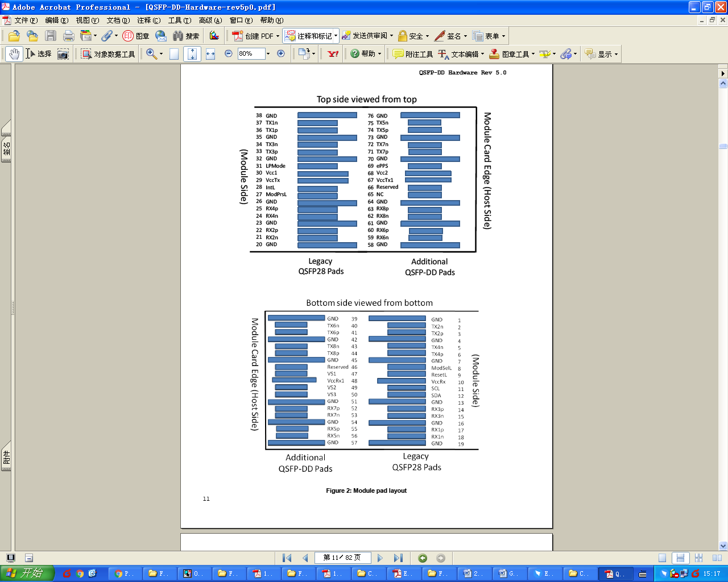
Task: Select the 附注工具 sticky note tool
Action: point(413,54)
